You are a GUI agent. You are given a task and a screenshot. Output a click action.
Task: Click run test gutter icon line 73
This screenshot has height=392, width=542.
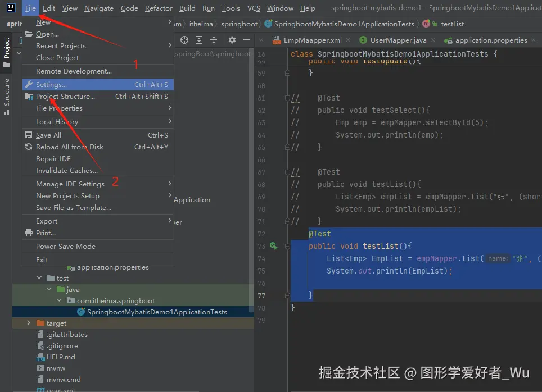273,245
